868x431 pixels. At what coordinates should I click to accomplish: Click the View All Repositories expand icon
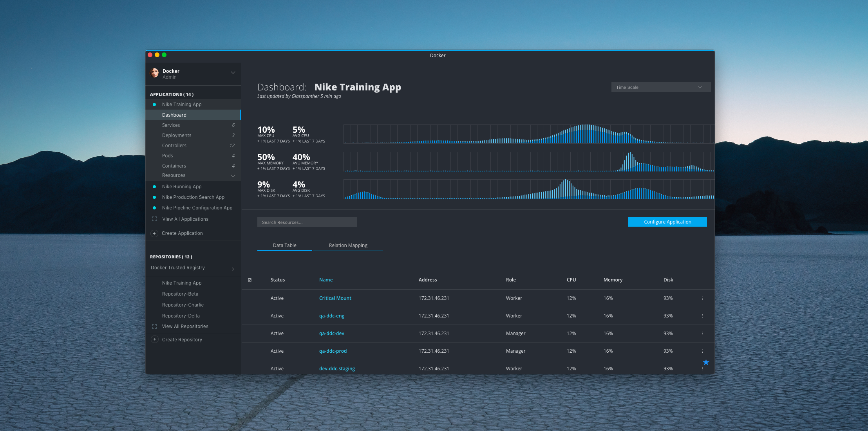(x=154, y=326)
